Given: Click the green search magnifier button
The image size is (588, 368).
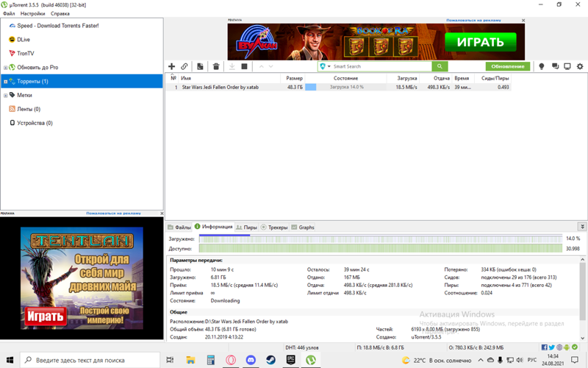Looking at the screenshot, I should 440,66.
